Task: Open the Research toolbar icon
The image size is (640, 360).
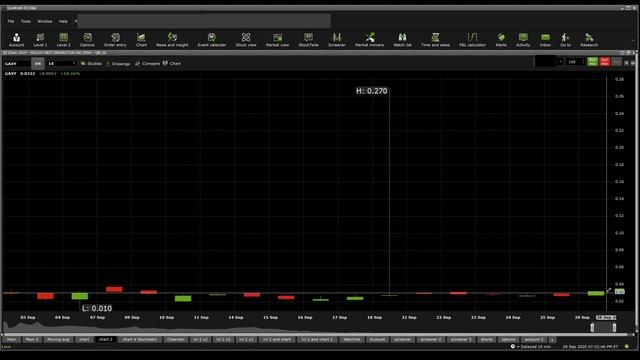Action: [589, 40]
